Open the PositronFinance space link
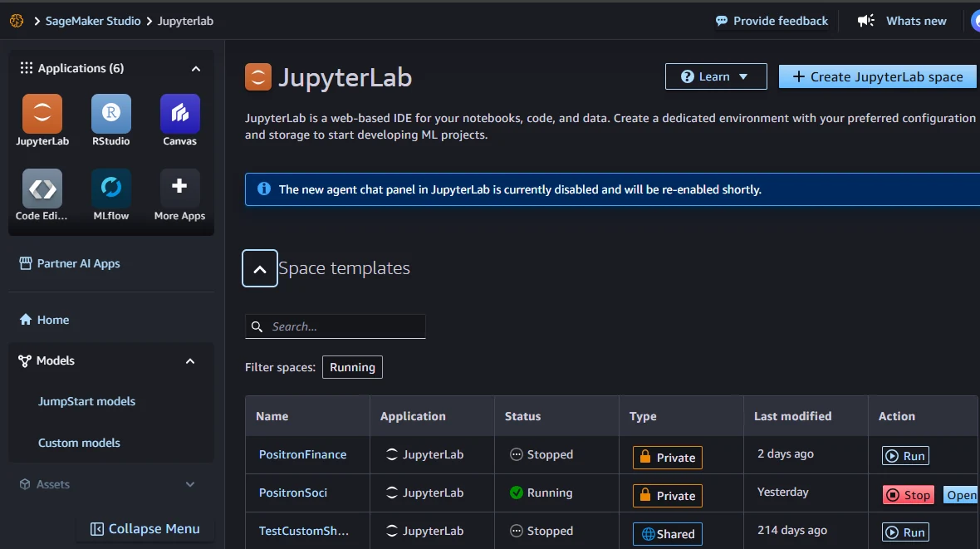This screenshot has height=549, width=980. [302, 454]
